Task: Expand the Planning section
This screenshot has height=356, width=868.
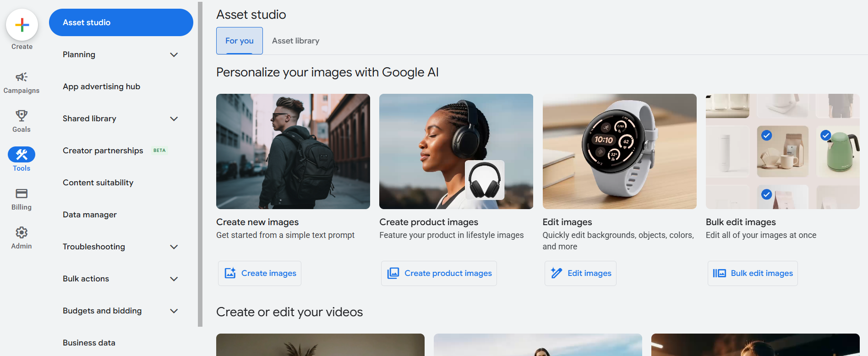Action: (x=174, y=55)
